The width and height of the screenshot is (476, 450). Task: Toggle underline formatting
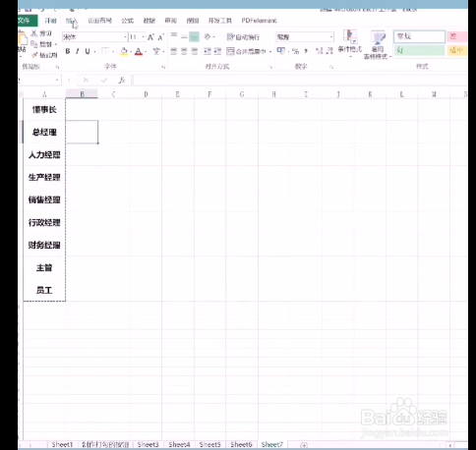tap(88, 51)
